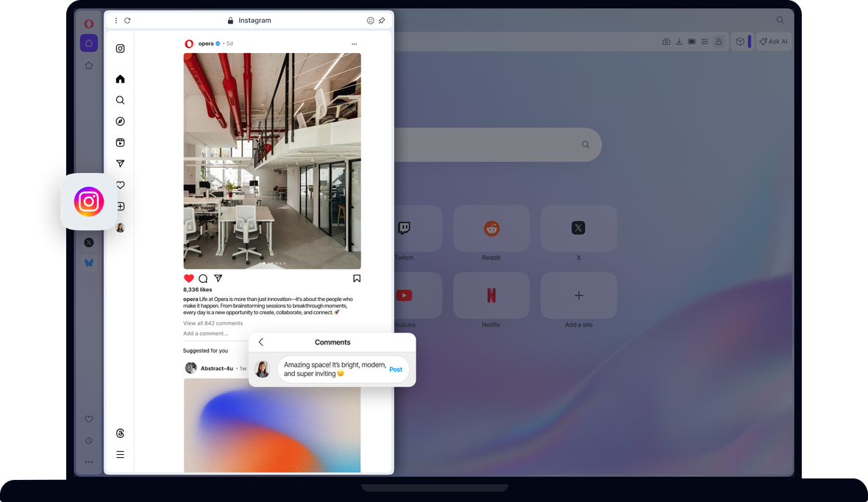Click Instagram sidebar search magnifier
868x502 pixels.
120,100
